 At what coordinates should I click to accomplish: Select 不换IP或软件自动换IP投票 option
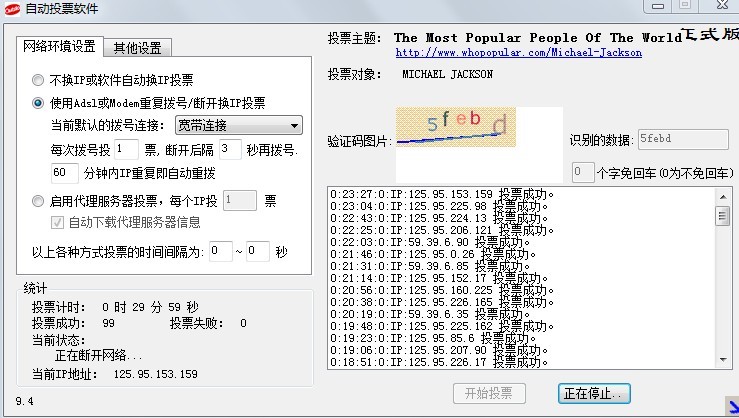pos(39,80)
